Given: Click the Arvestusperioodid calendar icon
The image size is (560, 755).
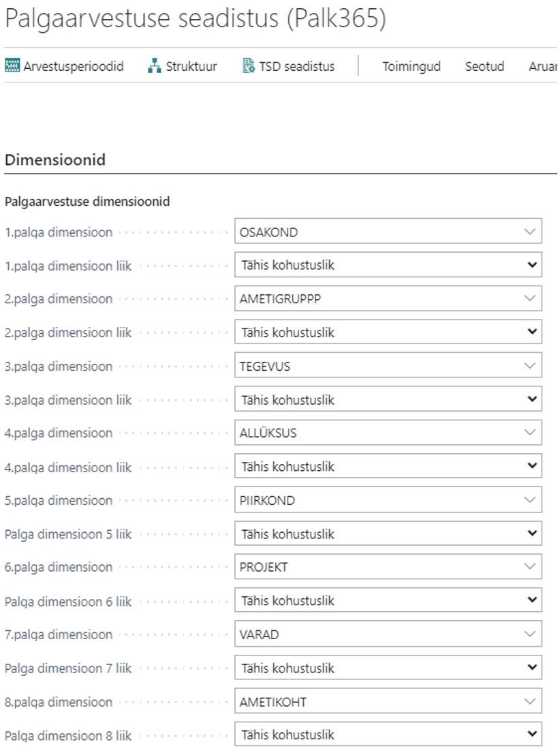Looking at the screenshot, I should 12,65.
